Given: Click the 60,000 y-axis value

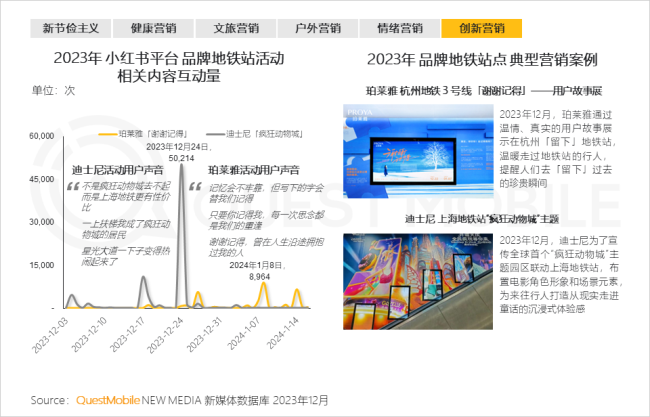Looking at the screenshot, I should click(41, 136).
